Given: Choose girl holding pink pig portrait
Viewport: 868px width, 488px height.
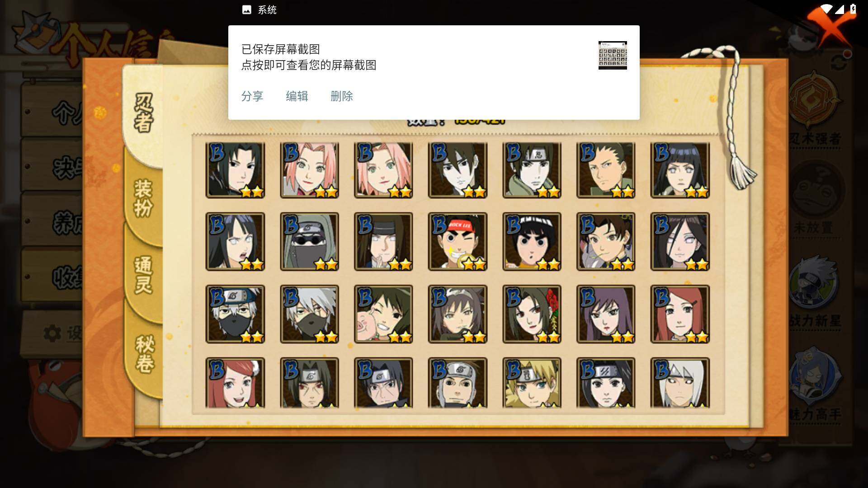Looking at the screenshot, I should pyautogui.click(x=383, y=314).
